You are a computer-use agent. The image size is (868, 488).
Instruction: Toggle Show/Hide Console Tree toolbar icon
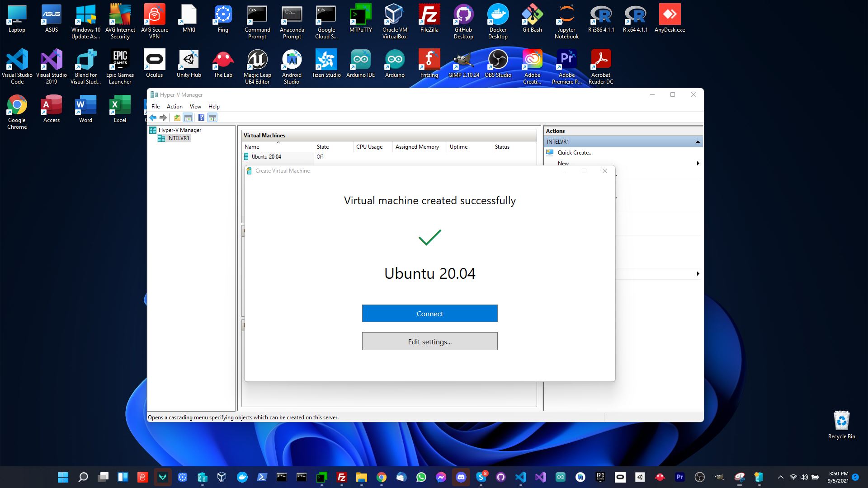click(x=188, y=118)
